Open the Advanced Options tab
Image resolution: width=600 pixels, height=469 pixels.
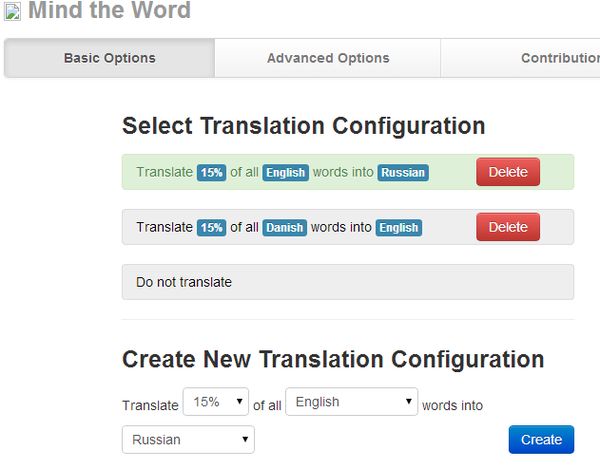[328, 58]
